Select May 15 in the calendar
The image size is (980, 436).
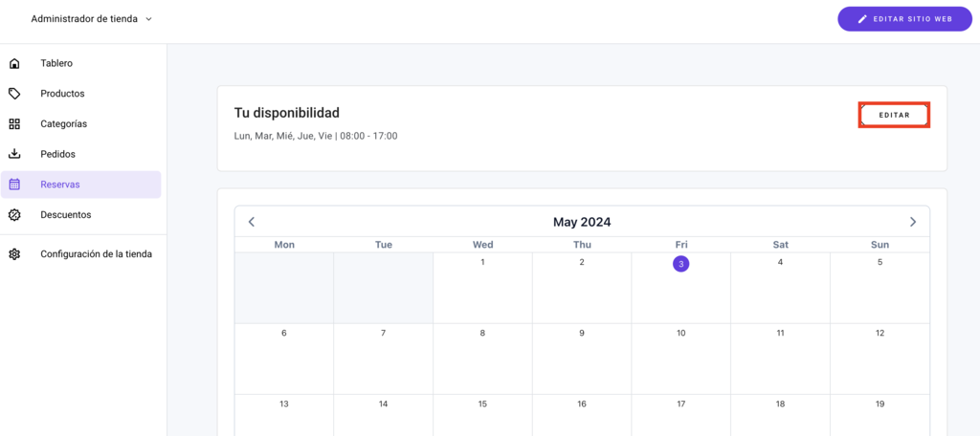click(x=482, y=404)
